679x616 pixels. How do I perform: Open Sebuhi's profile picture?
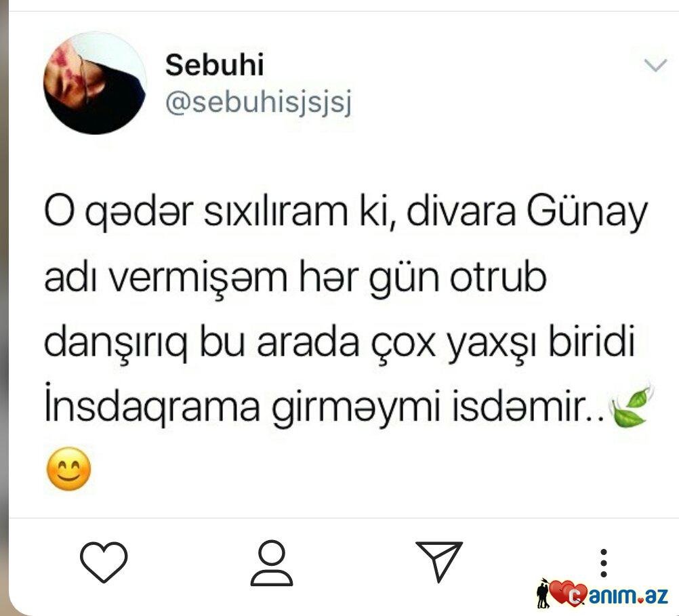click(95, 83)
